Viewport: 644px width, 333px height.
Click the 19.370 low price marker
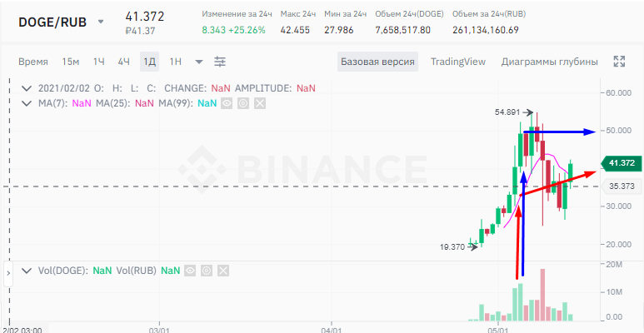[452, 247]
